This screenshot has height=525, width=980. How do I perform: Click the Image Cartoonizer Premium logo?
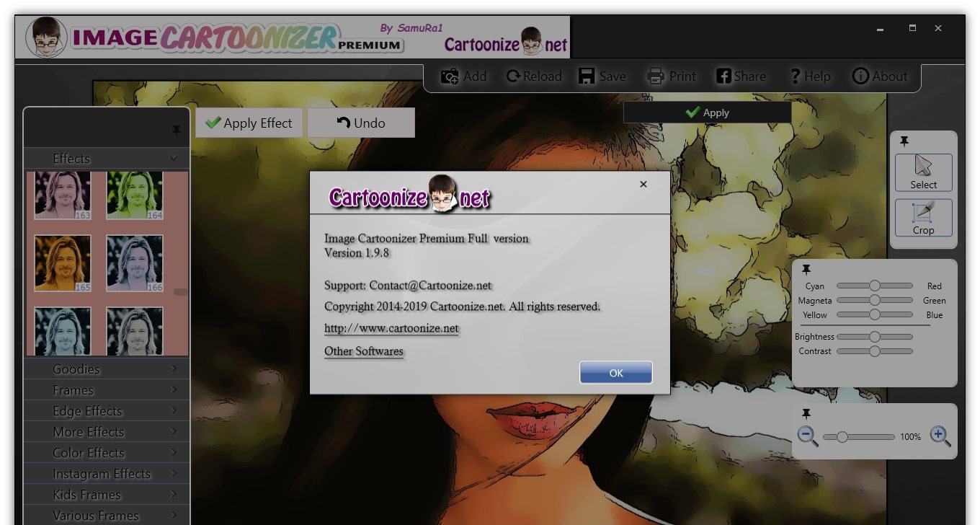click(215, 37)
